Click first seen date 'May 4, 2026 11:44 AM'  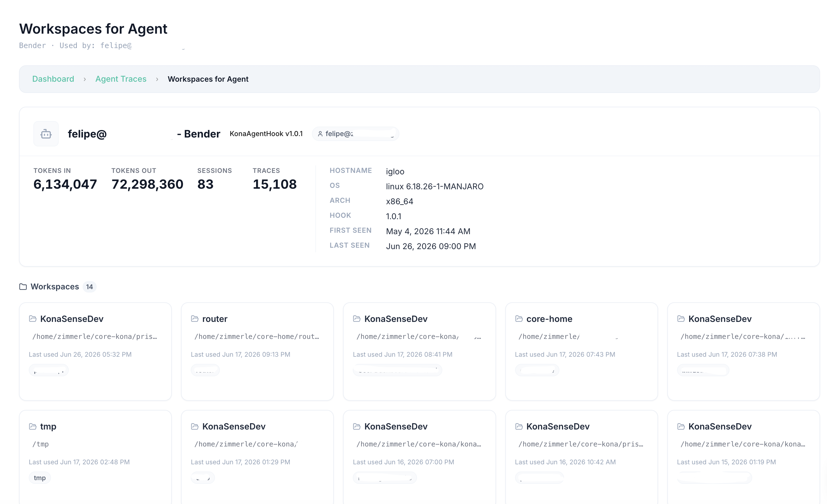428,231
